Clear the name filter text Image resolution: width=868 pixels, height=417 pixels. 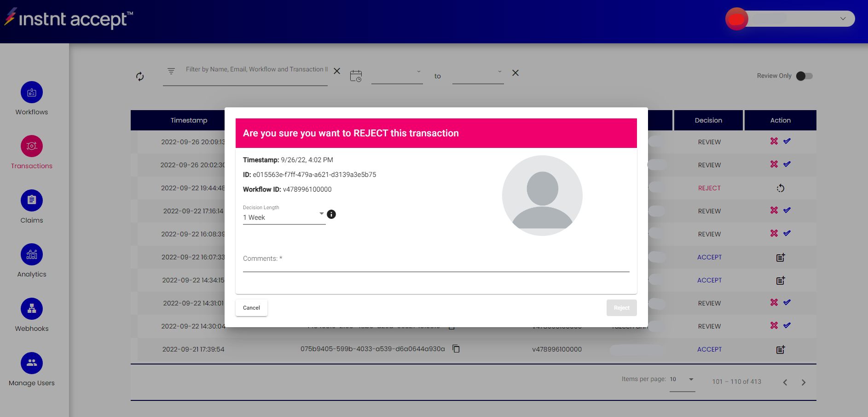click(x=337, y=71)
